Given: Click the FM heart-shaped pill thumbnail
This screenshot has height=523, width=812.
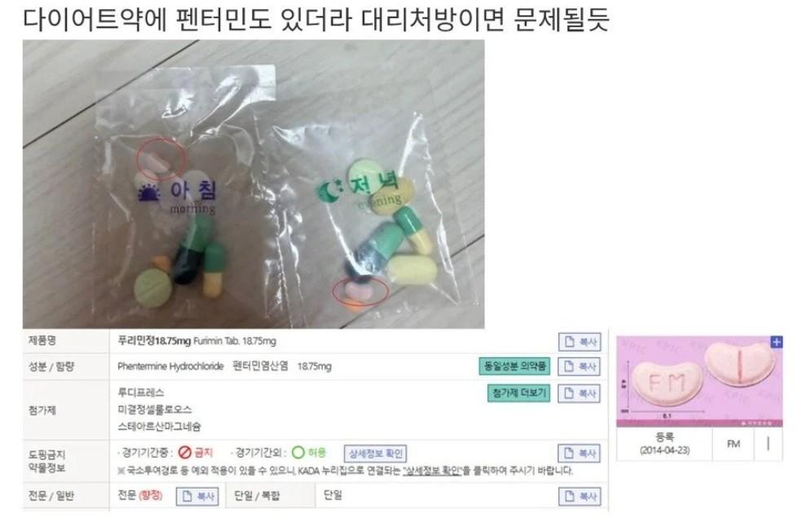Looking at the screenshot, I should tap(699, 381).
